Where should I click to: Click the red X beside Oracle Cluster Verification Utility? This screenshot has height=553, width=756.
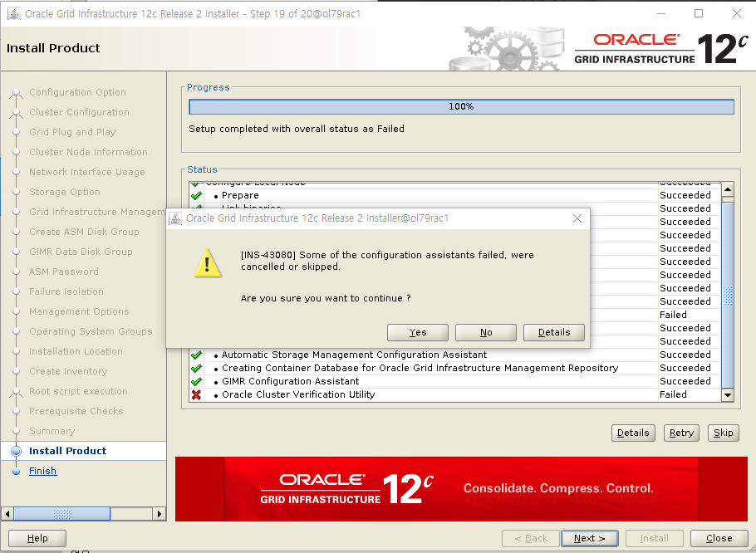coord(196,394)
